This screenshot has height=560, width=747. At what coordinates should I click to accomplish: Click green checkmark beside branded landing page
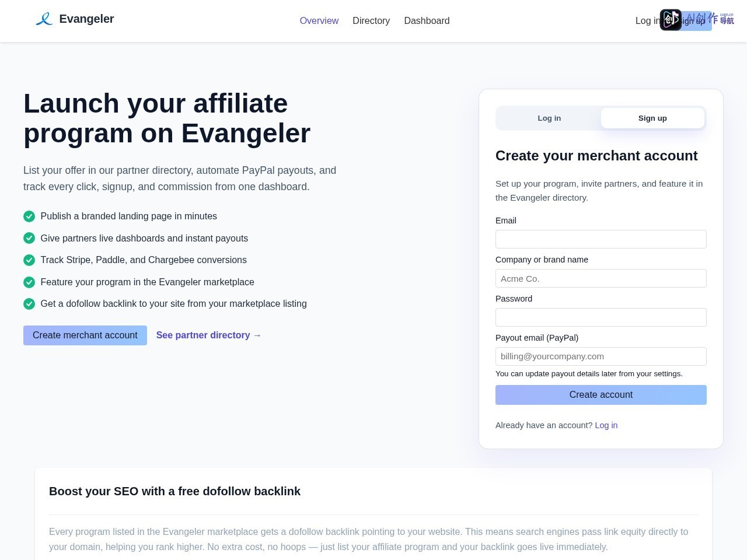[29, 216]
